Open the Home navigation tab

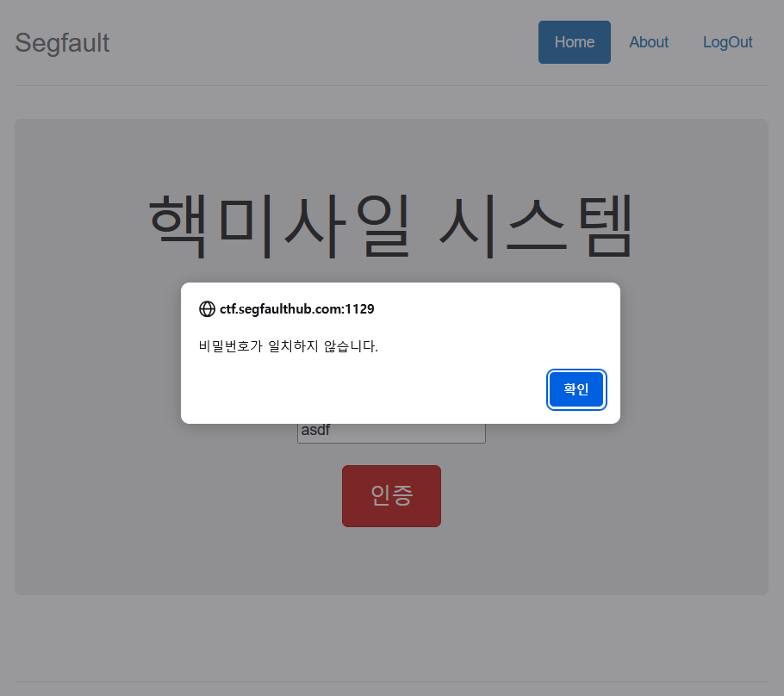(575, 42)
